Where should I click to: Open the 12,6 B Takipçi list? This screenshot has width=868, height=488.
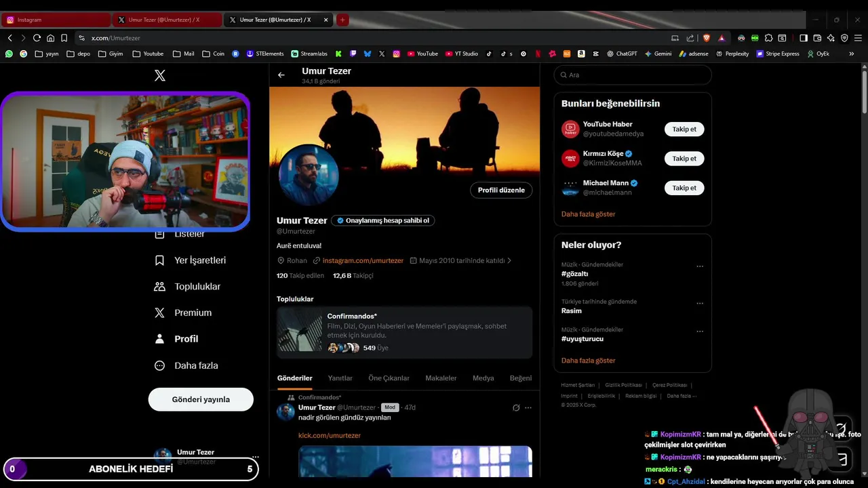[353, 276]
